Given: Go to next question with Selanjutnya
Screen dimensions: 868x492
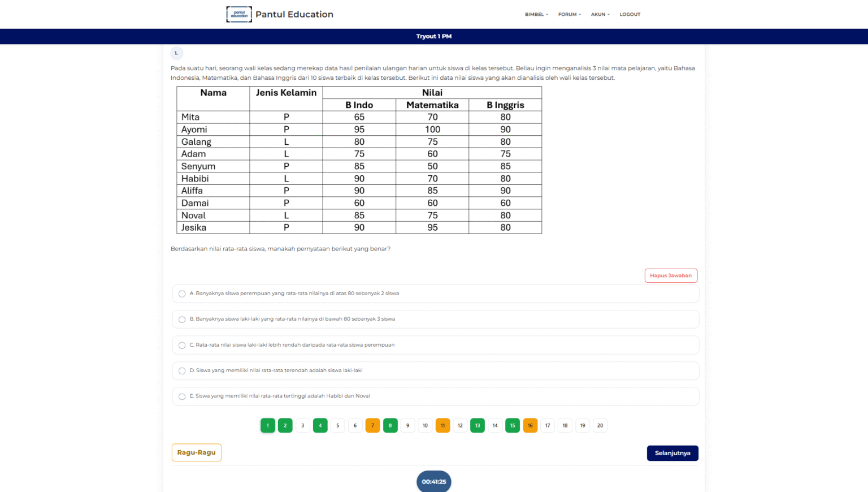Looking at the screenshot, I should pos(672,453).
